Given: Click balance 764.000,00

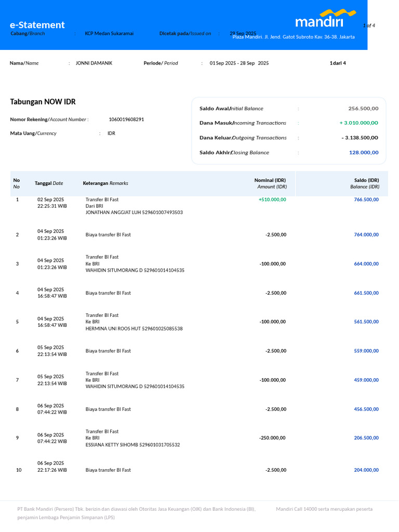Looking at the screenshot, I should tap(366, 234).
